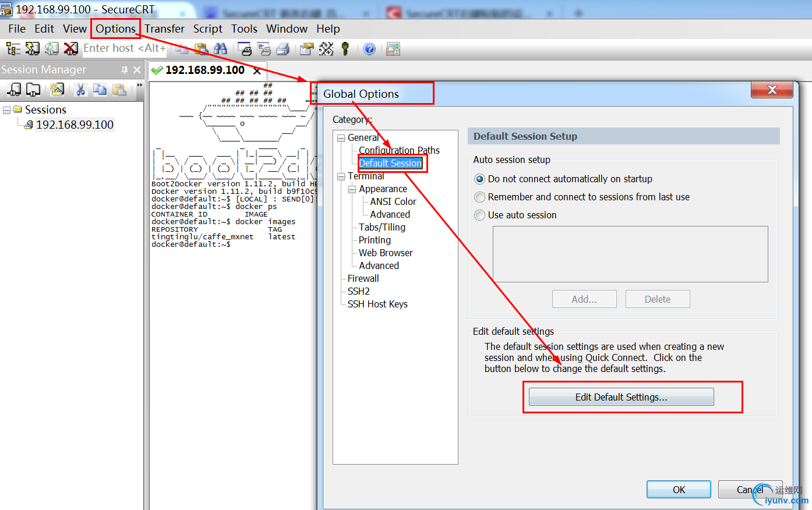The width and height of the screenshot is (812, 510).
Task: Collapse the Terminal category node
Action: (x=341, y=176)
